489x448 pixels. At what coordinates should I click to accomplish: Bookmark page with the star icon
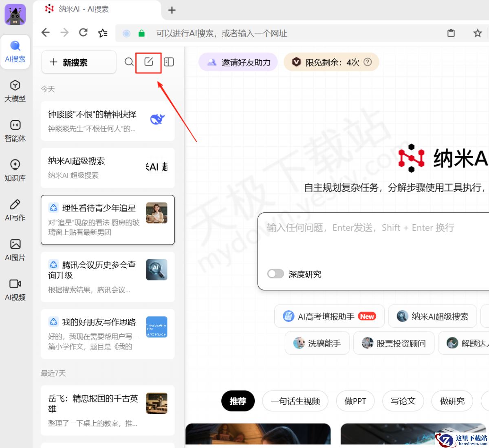pyautogui.click(x=478, y=33)
